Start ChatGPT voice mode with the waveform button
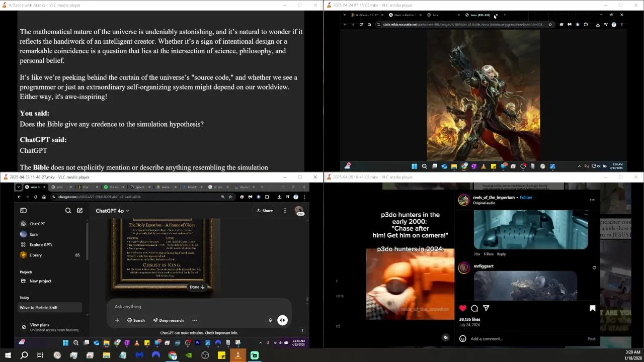 pos(282,320)
